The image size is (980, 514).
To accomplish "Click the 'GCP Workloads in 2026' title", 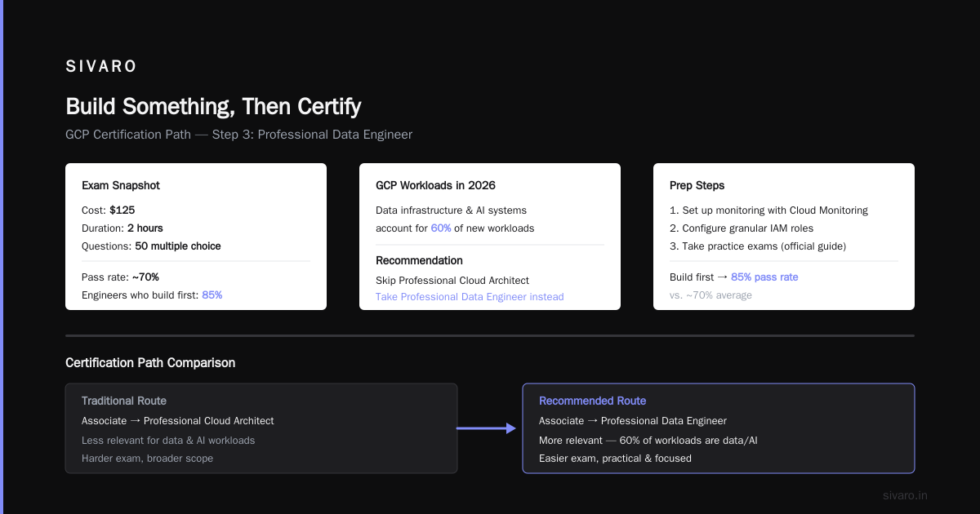I will coord(435,185).
